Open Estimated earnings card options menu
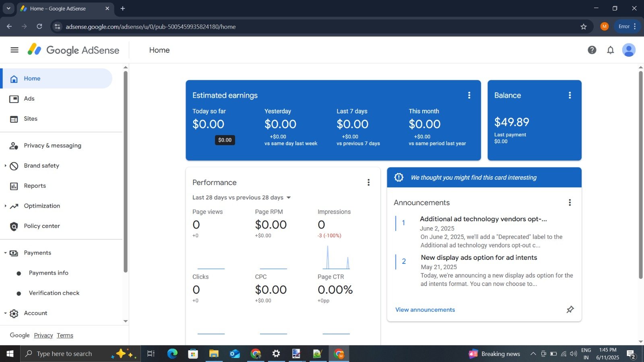 (x=469, y=95)
